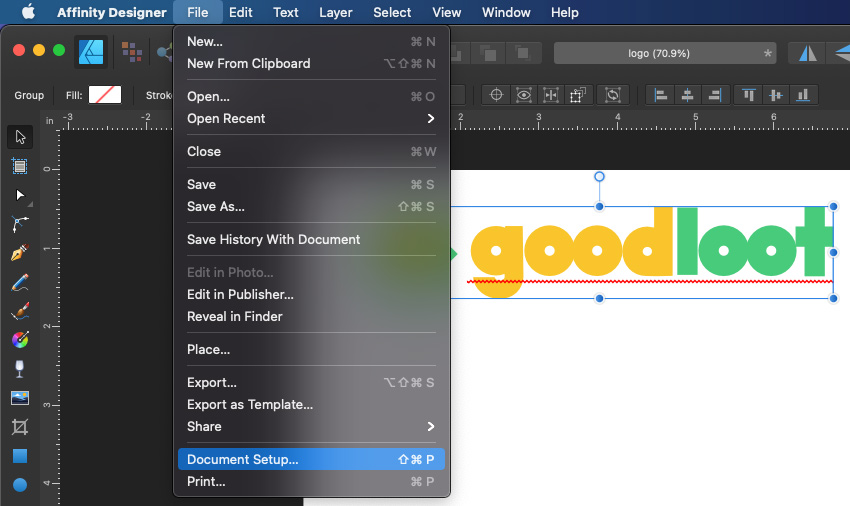Select the Artboard tool
This screenshot has height=506, width=850.
(20, 166)
